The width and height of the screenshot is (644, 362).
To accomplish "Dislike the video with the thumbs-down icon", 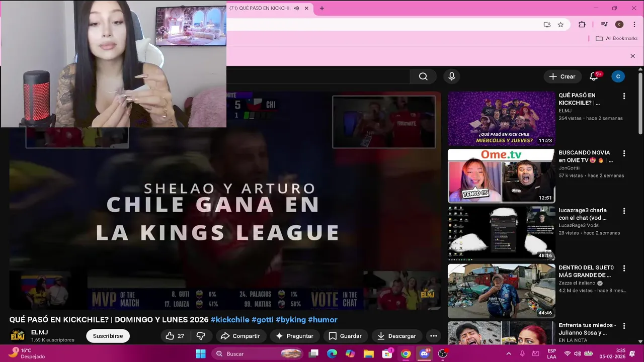I will [201, 336].
